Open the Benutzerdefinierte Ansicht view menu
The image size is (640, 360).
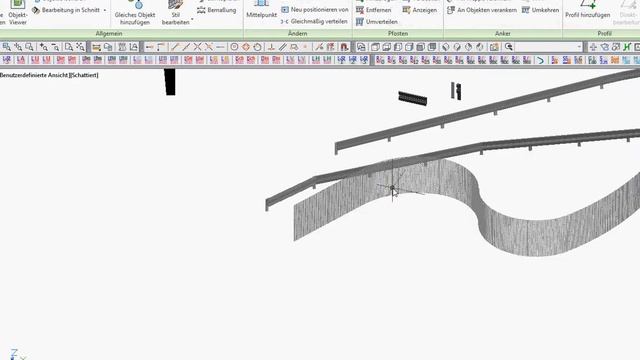pyautogui.click(x=34, y=75)
